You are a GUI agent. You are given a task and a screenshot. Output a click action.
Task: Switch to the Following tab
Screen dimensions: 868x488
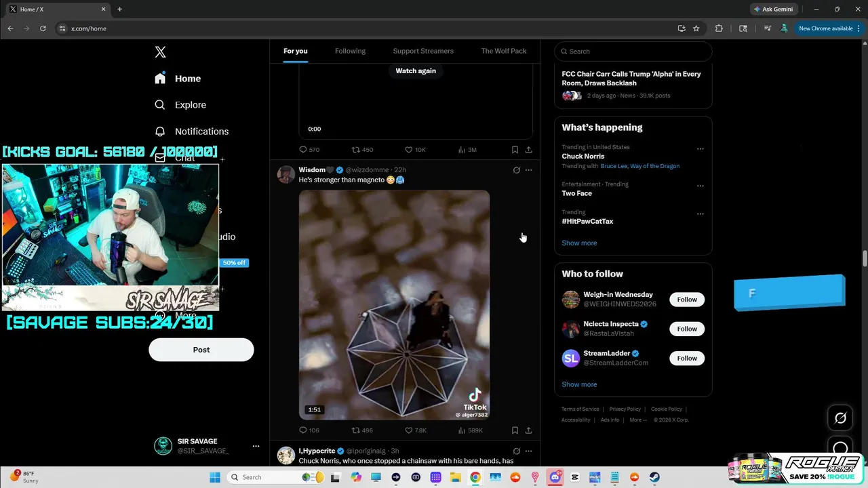tap(350, 51)
